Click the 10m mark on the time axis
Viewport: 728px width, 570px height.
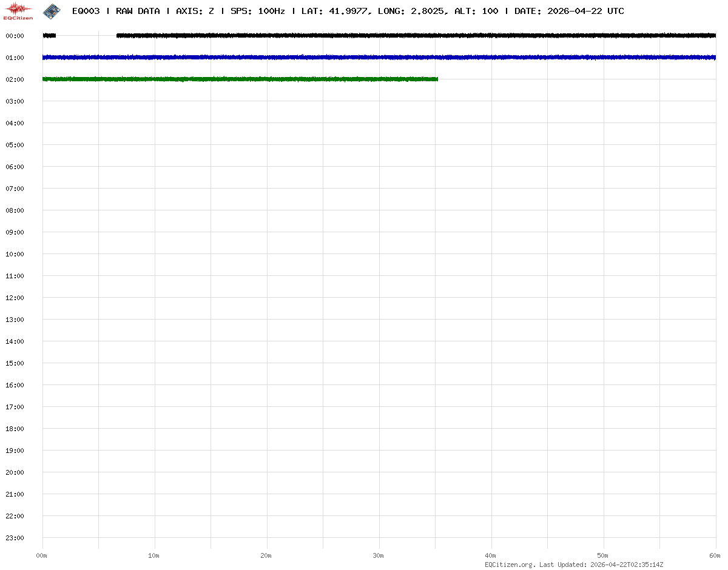pos(154,555)
